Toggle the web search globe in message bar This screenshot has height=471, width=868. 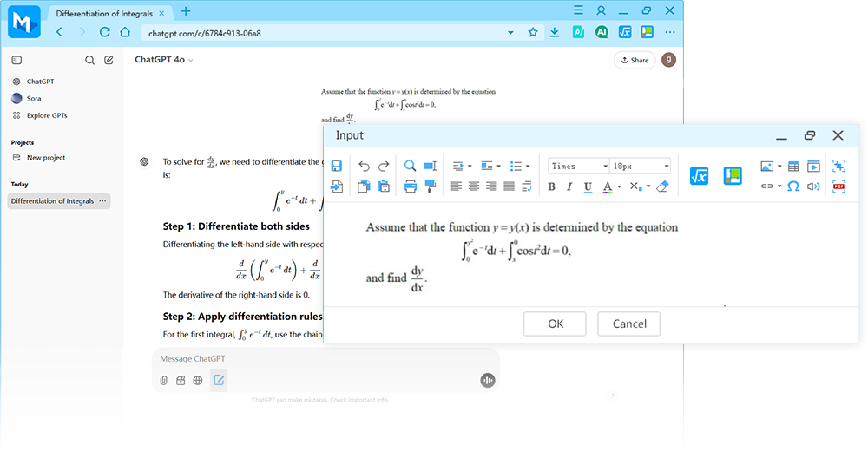click(x=198, y=380)
